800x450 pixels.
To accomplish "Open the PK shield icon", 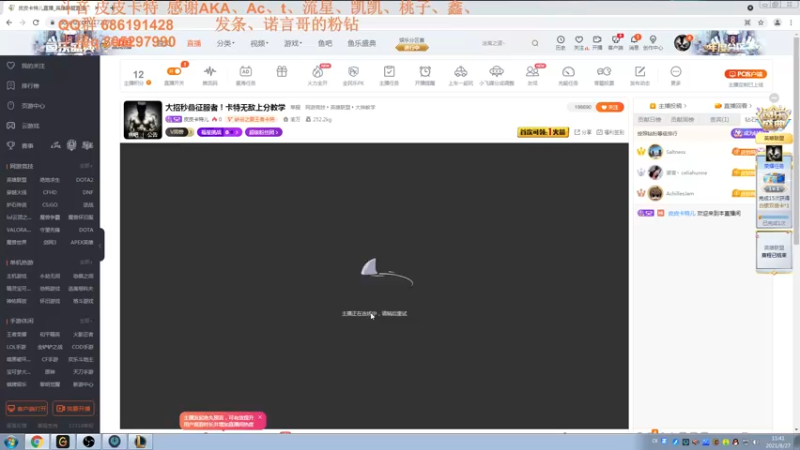I will [x=353, y=71].
